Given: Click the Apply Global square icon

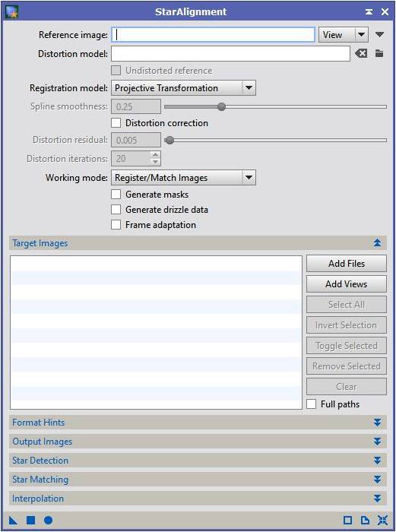Looking at the screenshot, I should tap(31, 520).
